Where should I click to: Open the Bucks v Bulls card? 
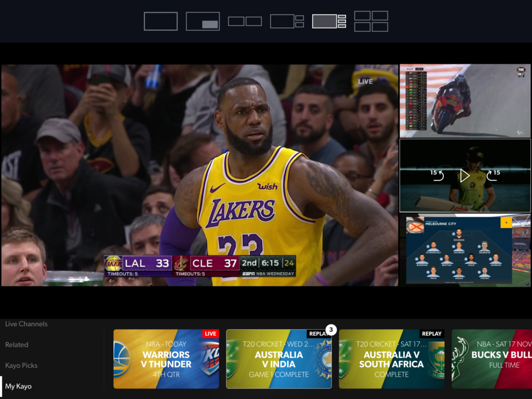(491, 359)
